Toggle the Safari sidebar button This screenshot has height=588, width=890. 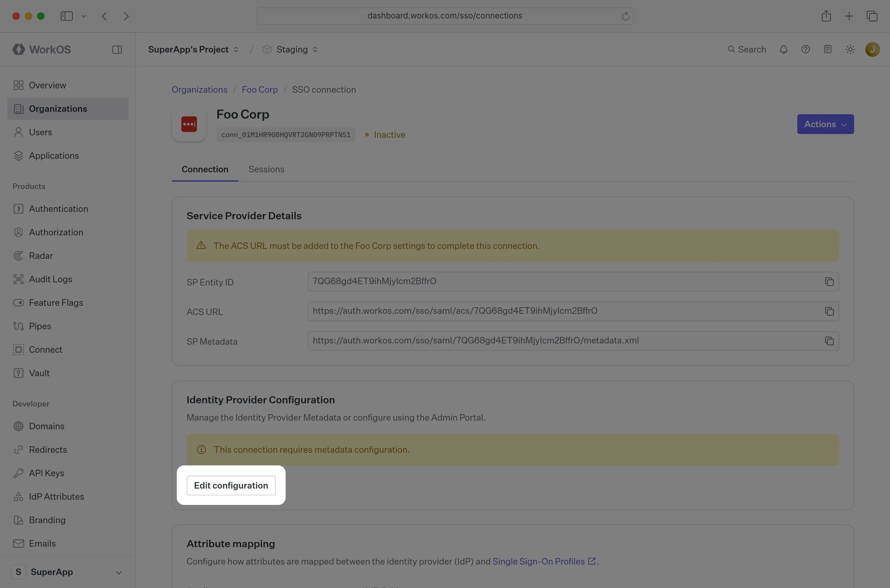pyautogui.click(x=67, y=16)
